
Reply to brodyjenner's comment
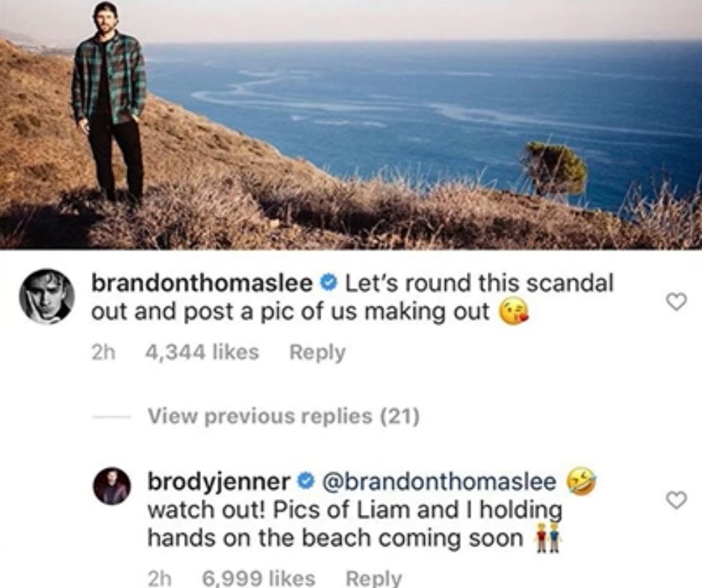pos(374,578)
